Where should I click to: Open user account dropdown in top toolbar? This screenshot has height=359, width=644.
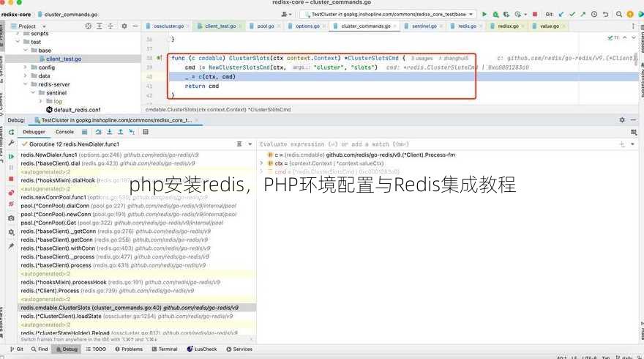(x=286, y=15)
